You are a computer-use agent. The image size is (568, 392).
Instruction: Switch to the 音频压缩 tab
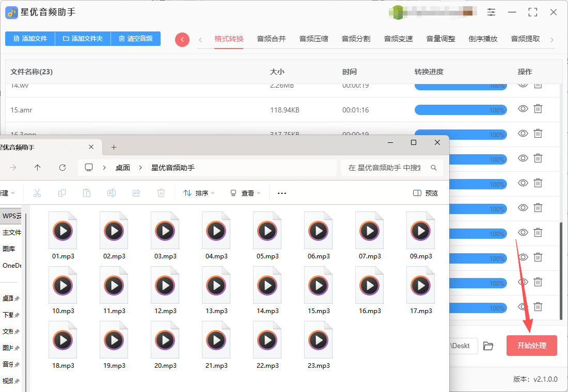click(x=313, y=39)
